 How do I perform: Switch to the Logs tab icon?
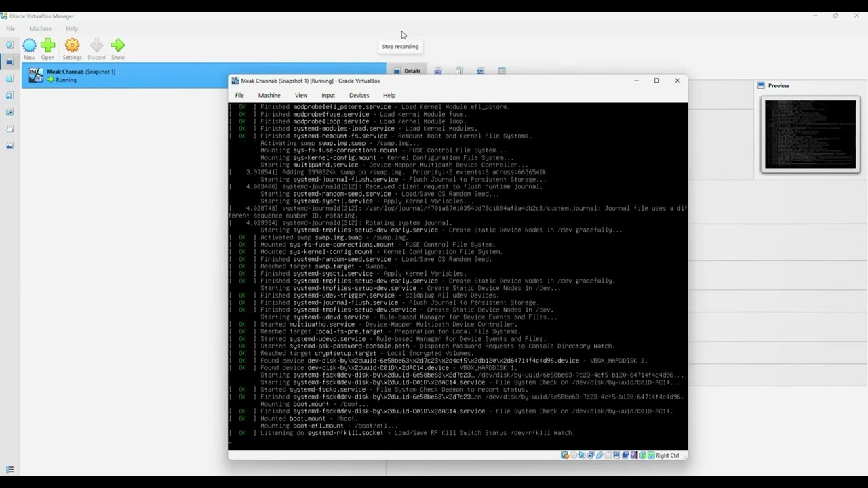459,70
